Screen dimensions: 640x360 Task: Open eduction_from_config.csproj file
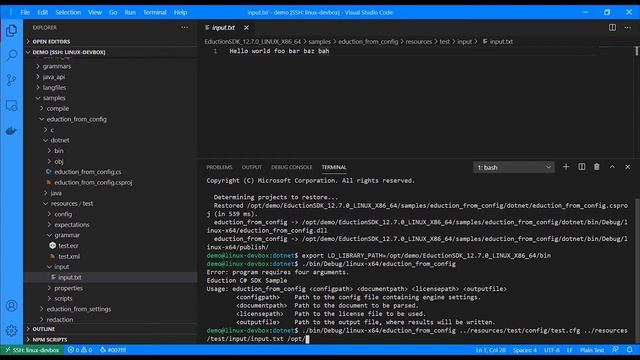pos(93,182)
